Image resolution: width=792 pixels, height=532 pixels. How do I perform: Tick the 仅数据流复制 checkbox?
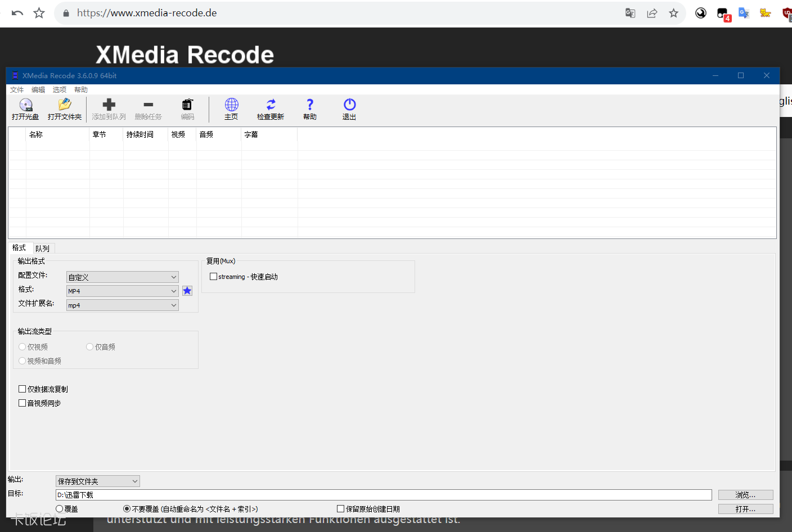tap(22, 389)
